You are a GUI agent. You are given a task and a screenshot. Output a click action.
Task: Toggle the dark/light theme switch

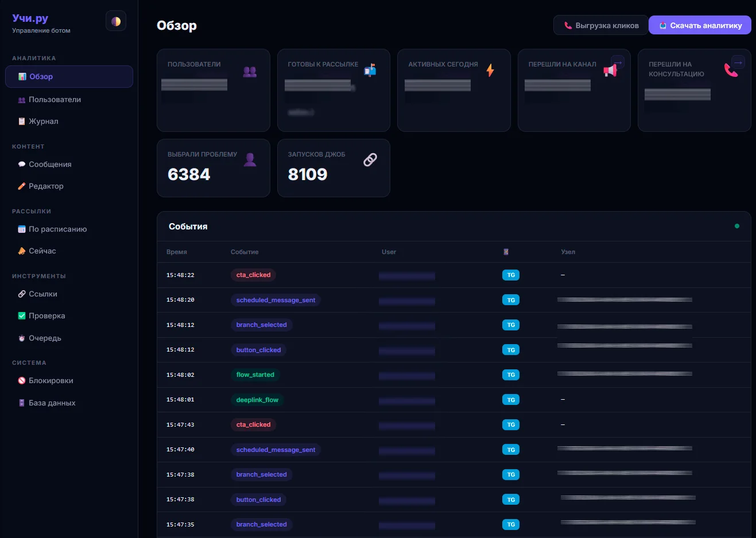[x=116, y=21]
